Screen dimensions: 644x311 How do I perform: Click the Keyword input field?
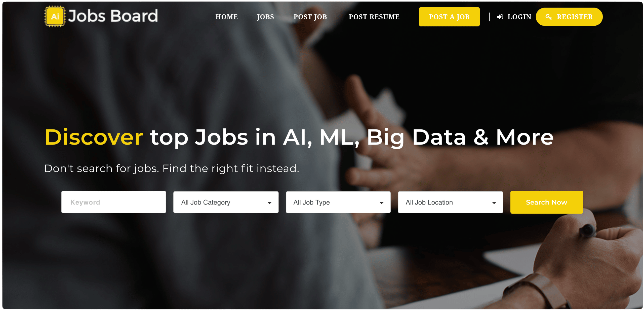(x=113, y=202)
